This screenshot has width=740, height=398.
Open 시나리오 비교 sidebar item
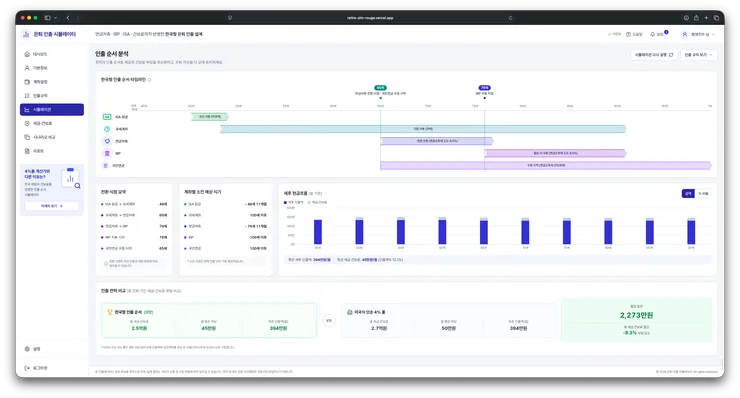[x=52, y=137]
